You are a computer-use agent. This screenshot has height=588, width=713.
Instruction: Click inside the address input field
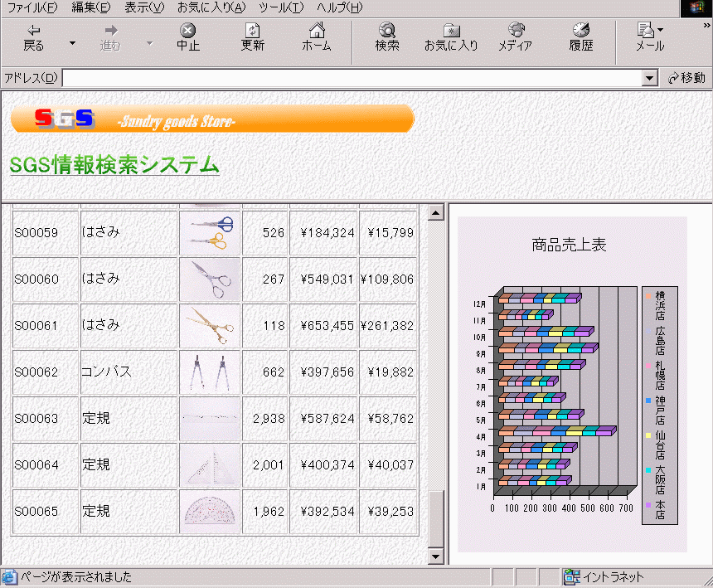tap(352, 78)
